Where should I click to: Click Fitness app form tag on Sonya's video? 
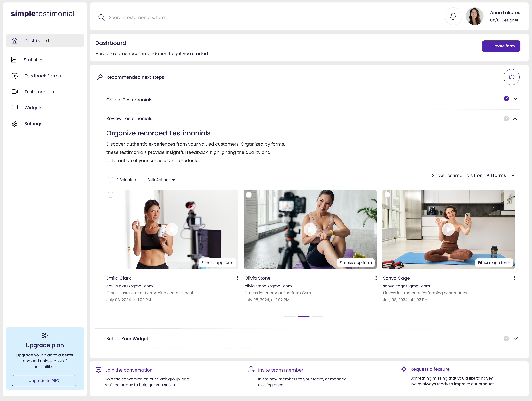click(x=494, y=263)
